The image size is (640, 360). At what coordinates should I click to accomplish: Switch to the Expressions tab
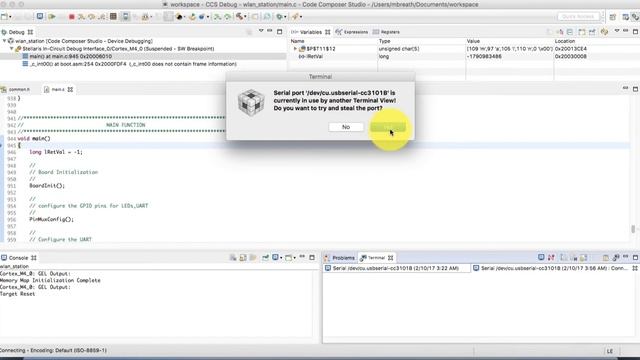point(351,32)
